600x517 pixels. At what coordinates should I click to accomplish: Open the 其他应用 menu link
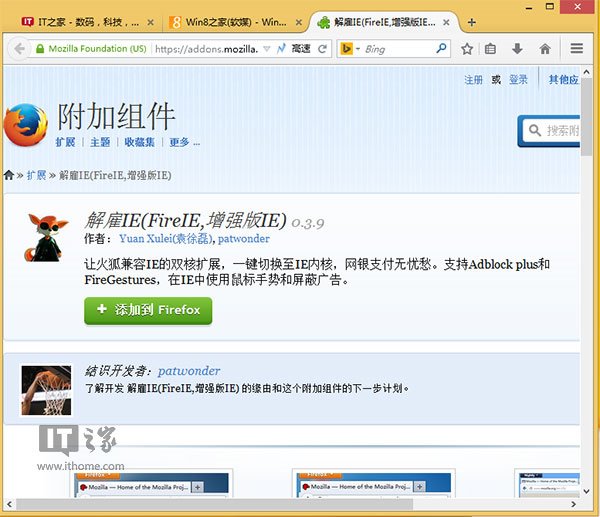click(564, 80)
